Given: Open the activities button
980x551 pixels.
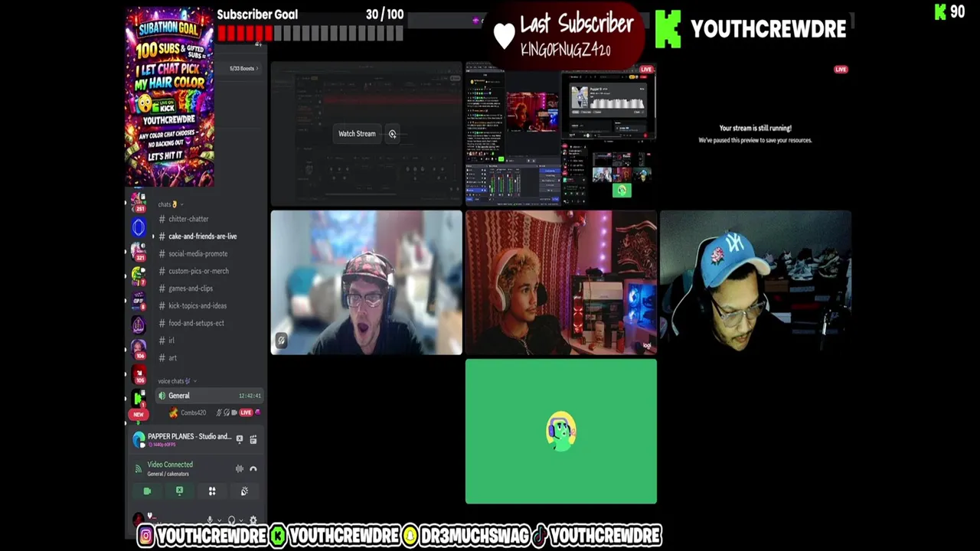Looking at the screenshot, I should pyautogui.click(x=212, y=491).
